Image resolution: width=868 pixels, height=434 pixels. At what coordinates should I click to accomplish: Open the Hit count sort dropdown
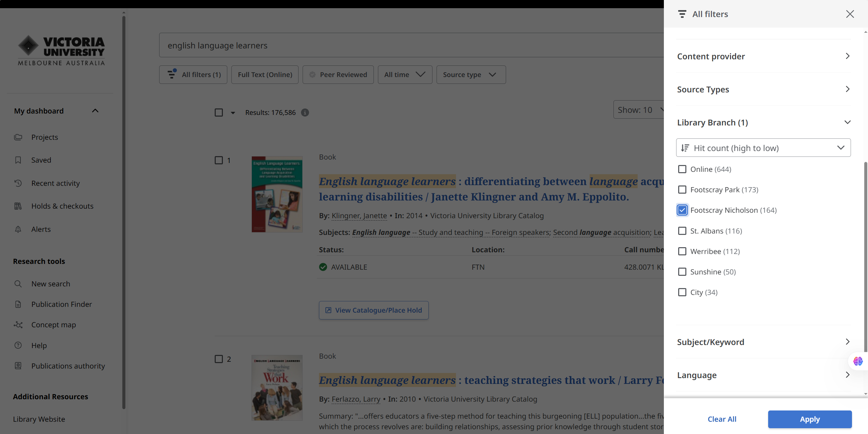coord(763,148)
